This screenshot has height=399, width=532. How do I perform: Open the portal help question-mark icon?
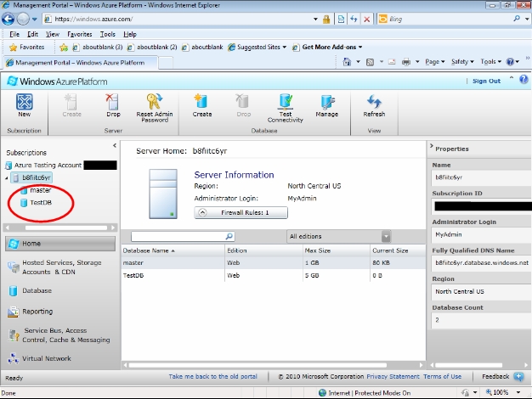(524, 79)
